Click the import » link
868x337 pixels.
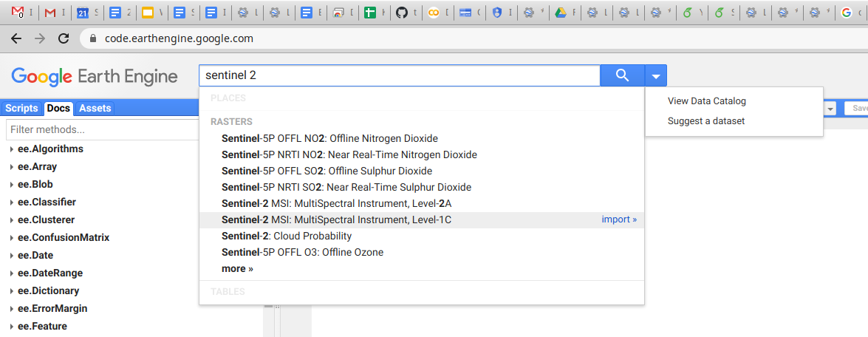click(619, 219)
